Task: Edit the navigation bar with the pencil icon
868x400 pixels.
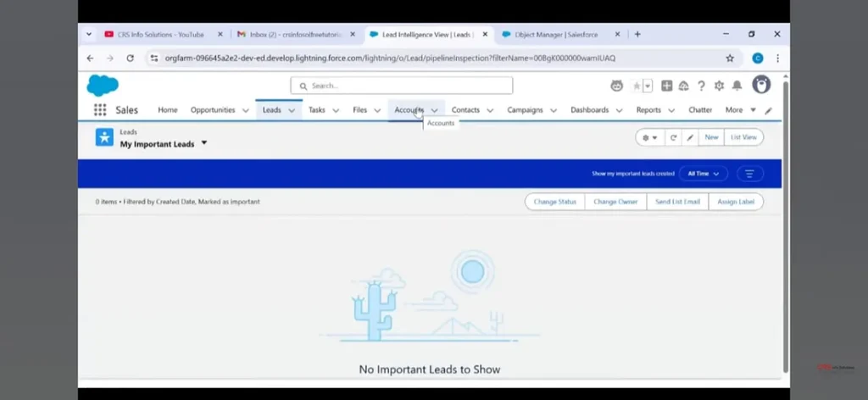Action: 769,110
